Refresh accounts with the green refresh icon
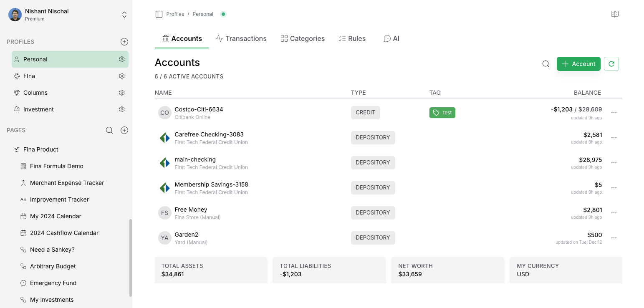The image size is (644, 308). pos(611,64)
